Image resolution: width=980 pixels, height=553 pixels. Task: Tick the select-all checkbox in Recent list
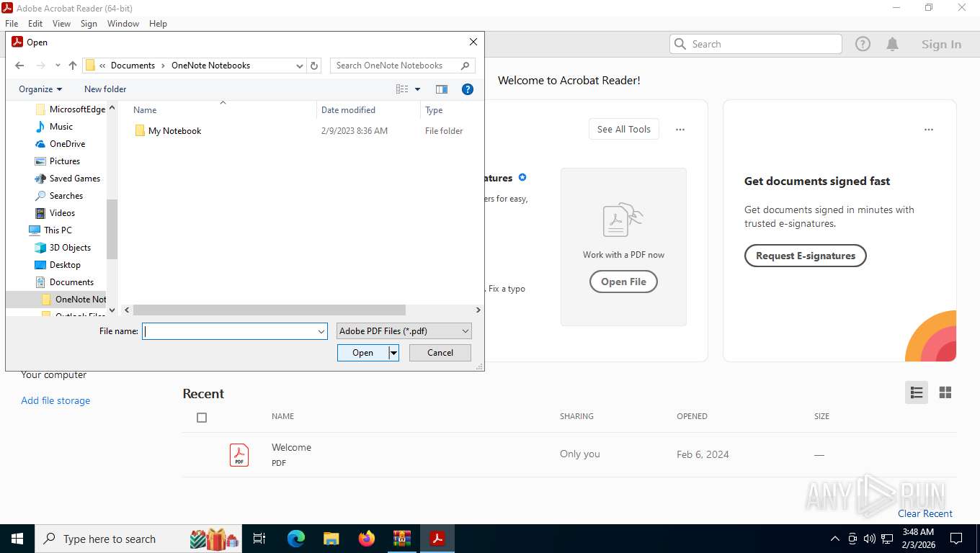[x=202, y=418]
